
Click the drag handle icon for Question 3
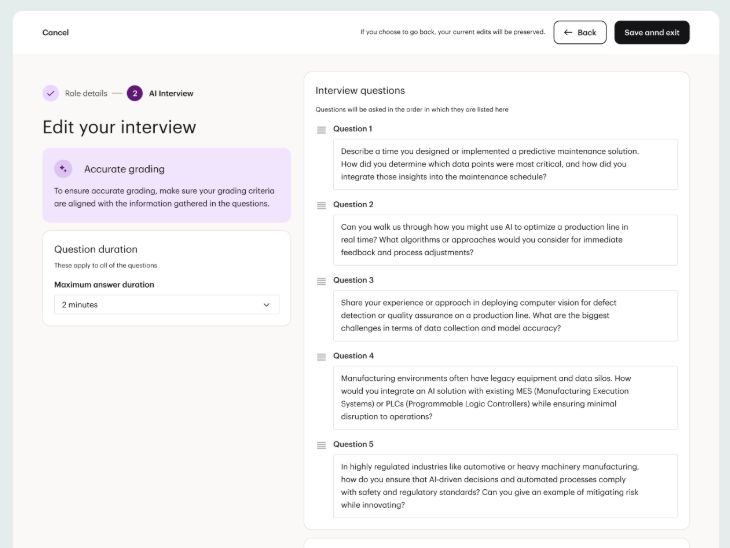point(321,281)
